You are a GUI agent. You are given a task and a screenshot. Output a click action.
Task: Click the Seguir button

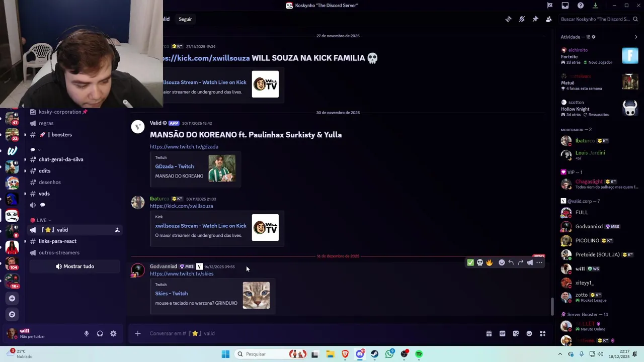click(x=185, y=19)
